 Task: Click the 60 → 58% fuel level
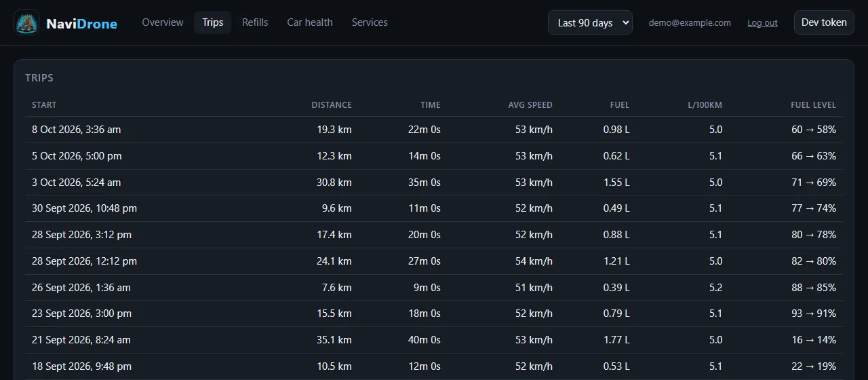click(x=814, y=130)
